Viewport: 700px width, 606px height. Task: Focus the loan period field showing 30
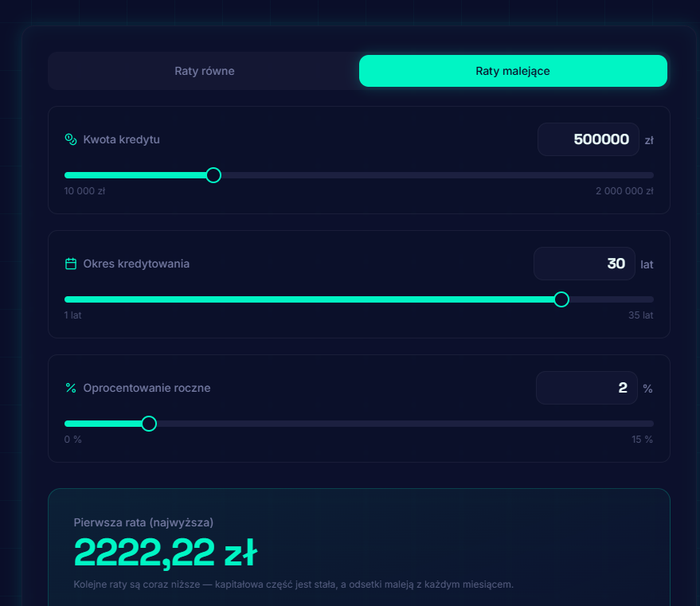[x=584, y=264]
